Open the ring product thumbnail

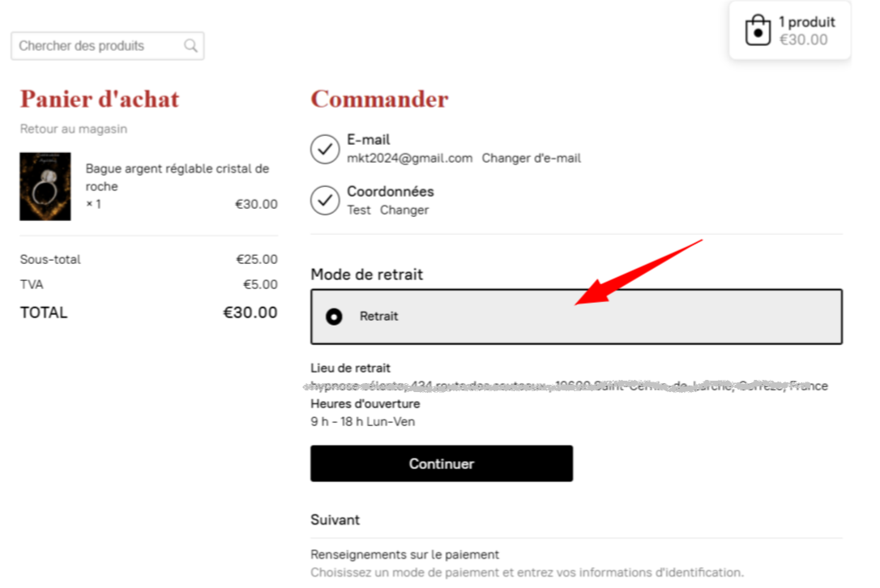pos(45,186)
